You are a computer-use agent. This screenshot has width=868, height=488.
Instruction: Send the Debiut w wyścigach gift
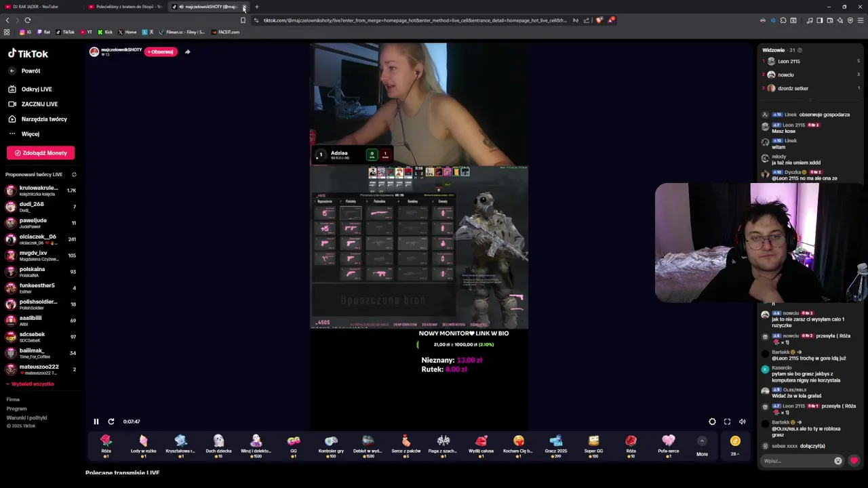pos(368,446)
